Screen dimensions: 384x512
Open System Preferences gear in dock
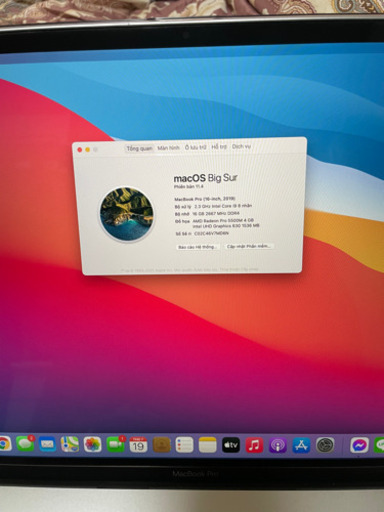tap(325, 445)
